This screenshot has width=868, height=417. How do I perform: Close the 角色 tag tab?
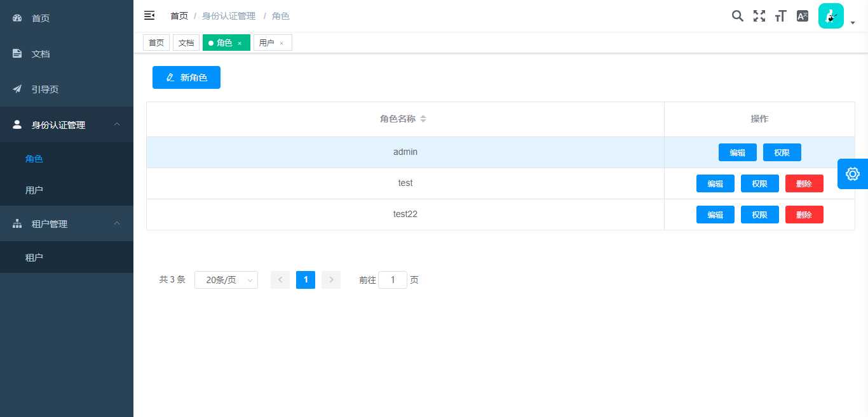pos(240,43)
